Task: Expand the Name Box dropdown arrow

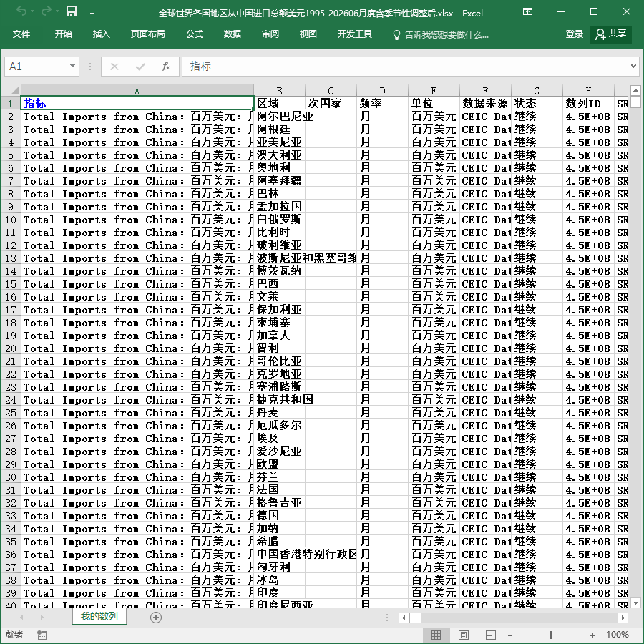Action: pyautogui.click(x=72, y=66)
